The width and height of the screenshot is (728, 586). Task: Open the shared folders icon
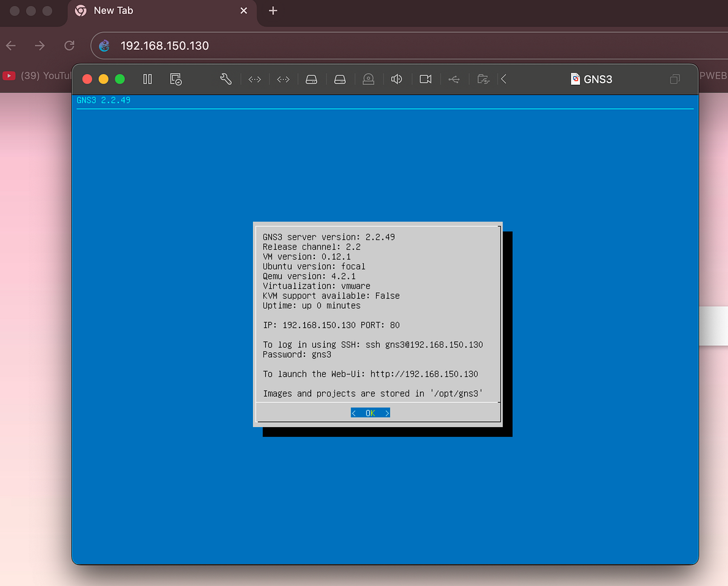coord(483,79)
